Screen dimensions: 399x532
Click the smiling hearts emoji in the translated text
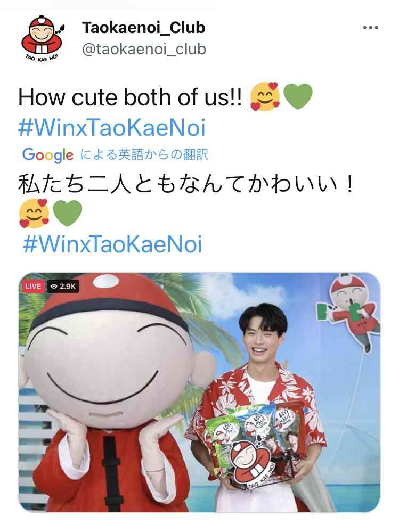(34, 214)
